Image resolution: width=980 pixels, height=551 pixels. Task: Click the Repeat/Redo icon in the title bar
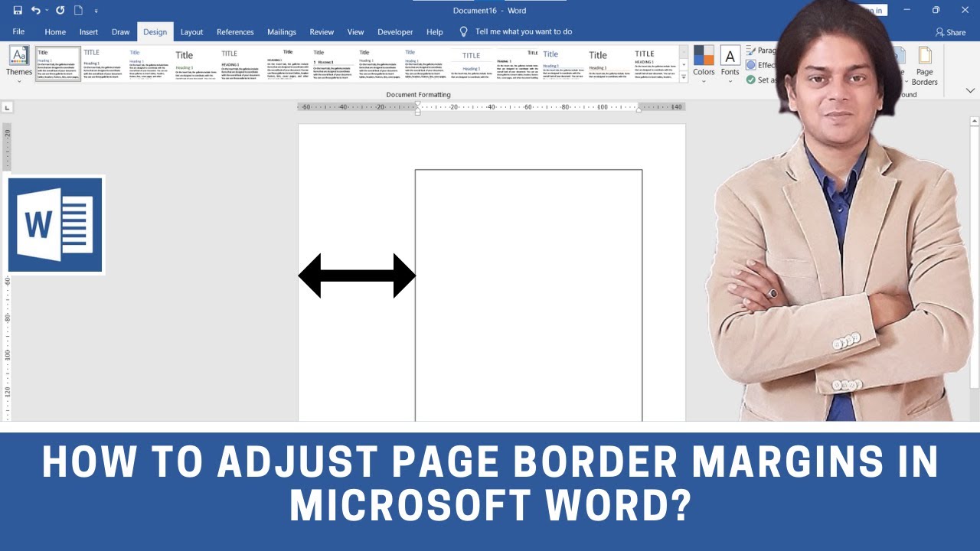[60, 10]
